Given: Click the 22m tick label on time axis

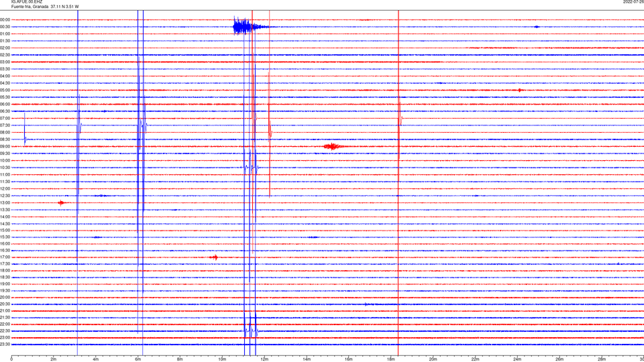Looking at the screenshot, I should 475,359.
